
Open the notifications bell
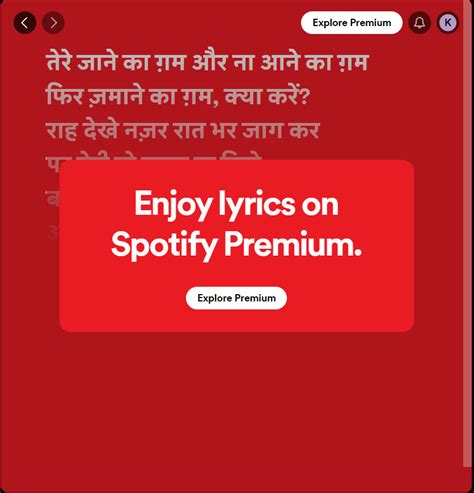[419, 23]
